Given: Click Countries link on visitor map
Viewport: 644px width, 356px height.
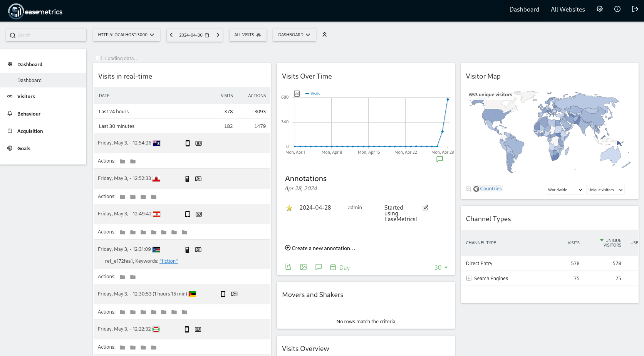Looking at the screenshot, I should click(491, 189).
